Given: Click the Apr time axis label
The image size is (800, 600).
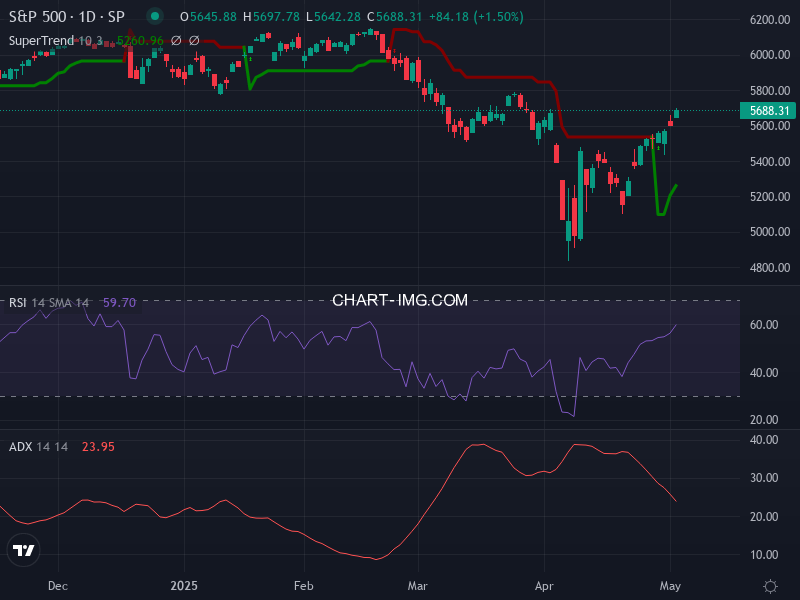Looking at the screenshot, I should point(544,586).
